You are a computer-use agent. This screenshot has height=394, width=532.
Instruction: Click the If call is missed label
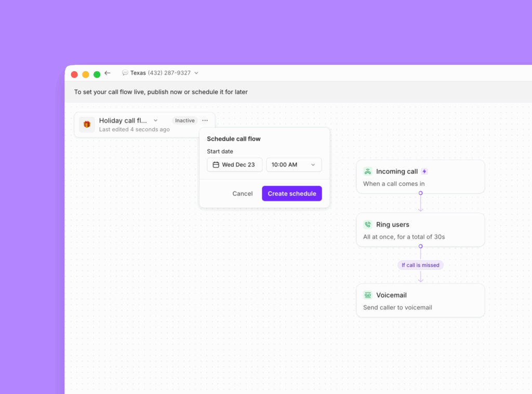coord(420,265)
